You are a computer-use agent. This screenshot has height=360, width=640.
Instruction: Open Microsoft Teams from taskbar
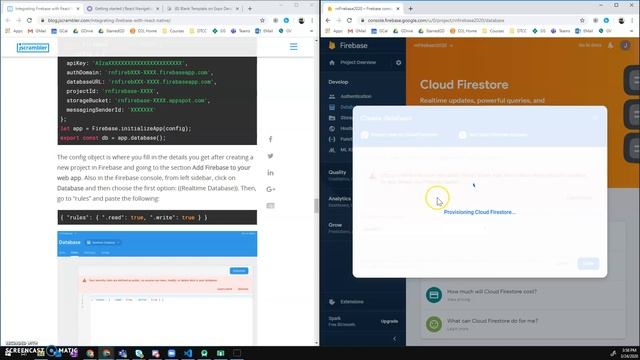(x=122, y=353)
